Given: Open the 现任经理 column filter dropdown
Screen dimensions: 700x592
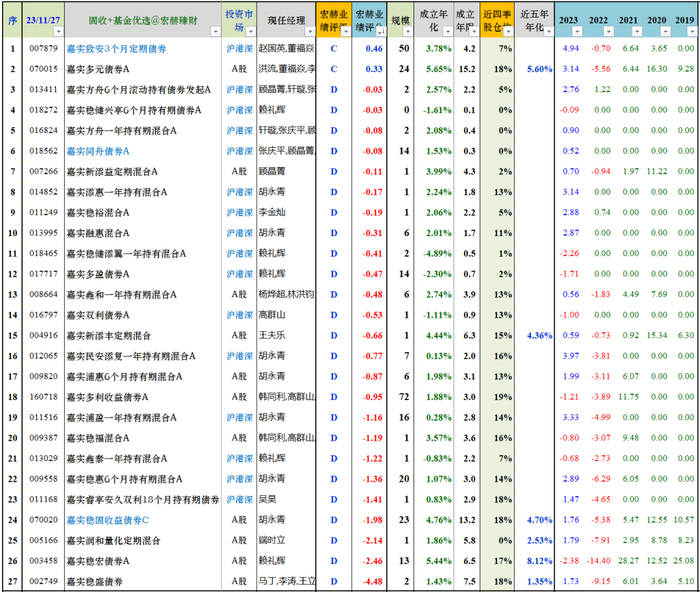Looking at the screenshot, I should pos(310,31).
